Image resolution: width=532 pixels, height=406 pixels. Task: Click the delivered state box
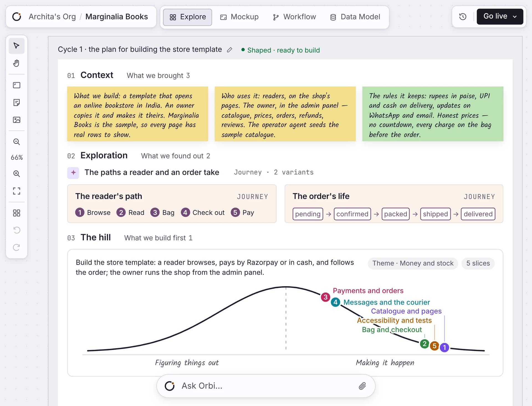click(478, 214)
